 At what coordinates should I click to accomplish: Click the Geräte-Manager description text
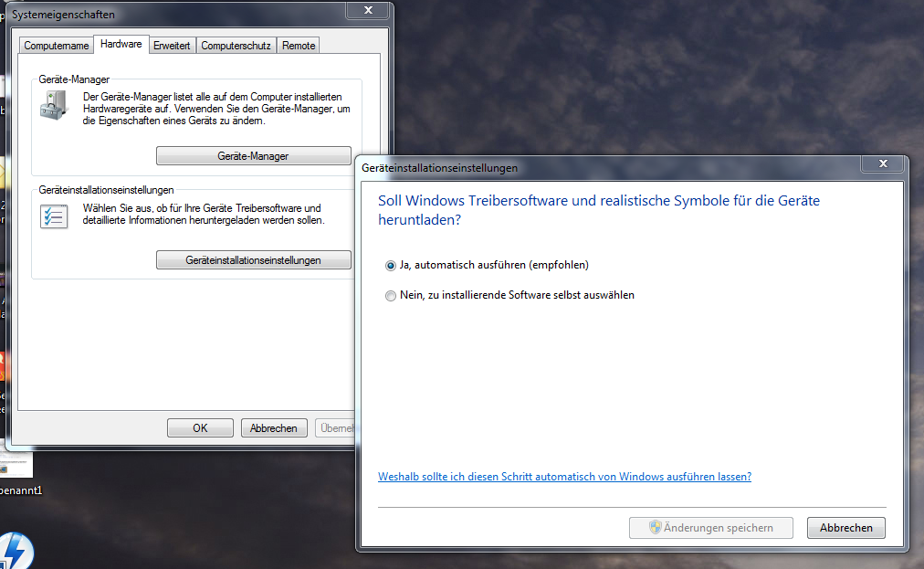(216, 109)
